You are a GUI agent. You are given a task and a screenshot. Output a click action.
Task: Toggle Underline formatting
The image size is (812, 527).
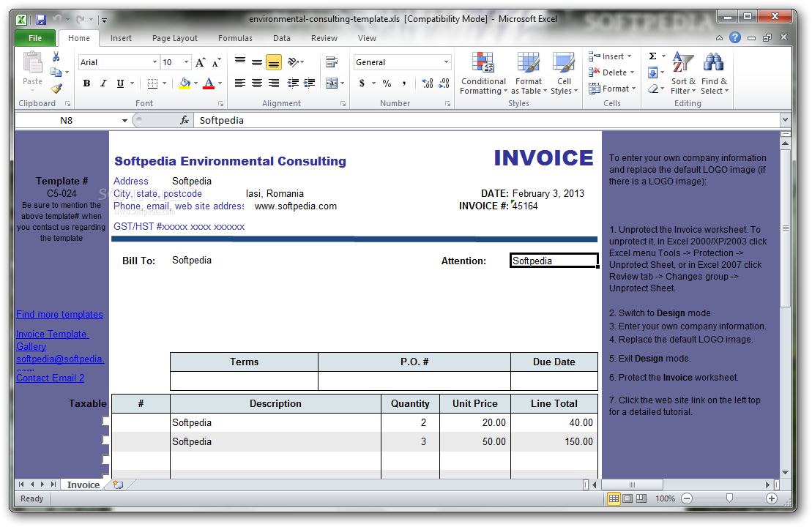120,83
